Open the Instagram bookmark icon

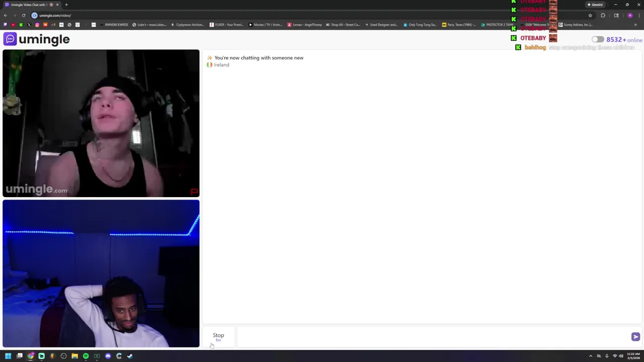pyautogui.click(x=37, y=25)
